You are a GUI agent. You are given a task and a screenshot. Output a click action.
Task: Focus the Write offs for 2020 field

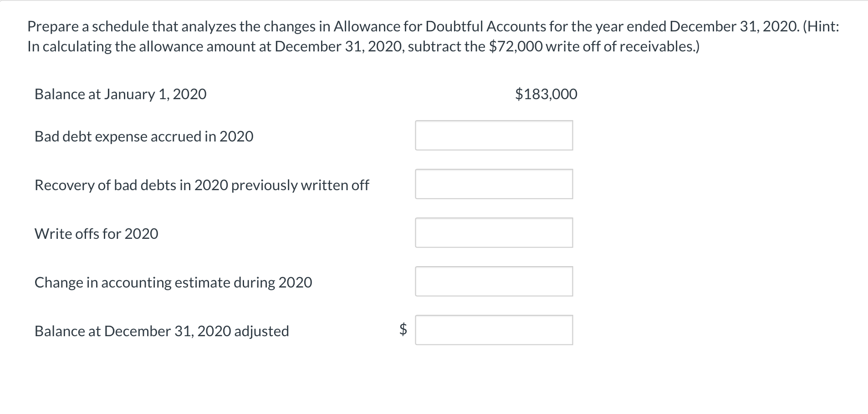(494, 233)
